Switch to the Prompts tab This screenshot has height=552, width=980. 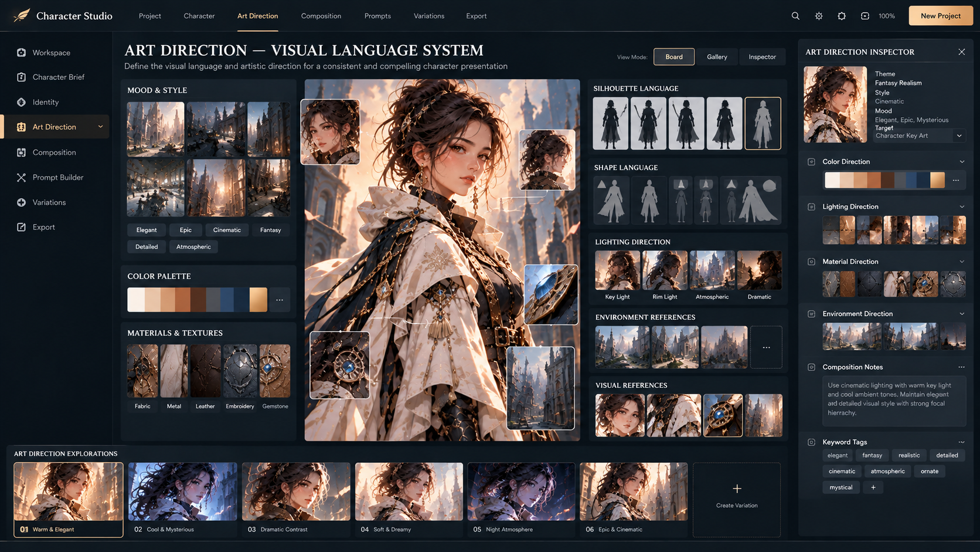coord(377,16)
